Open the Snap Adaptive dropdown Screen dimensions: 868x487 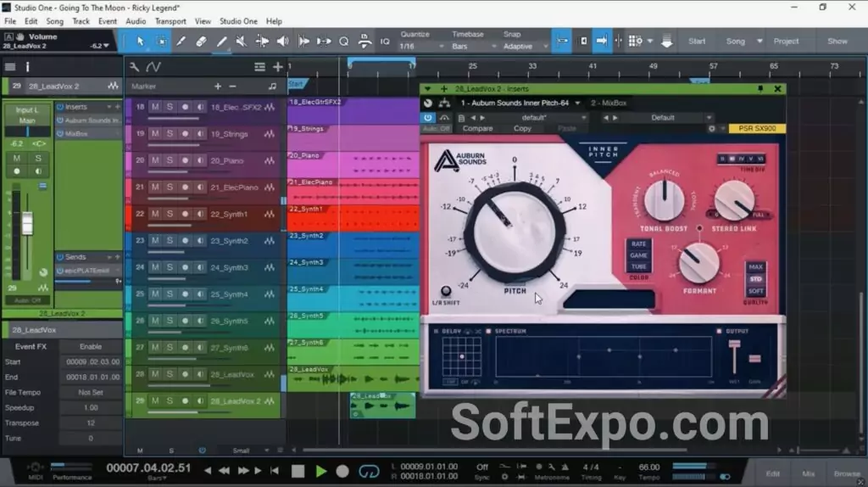pos(525,47)
